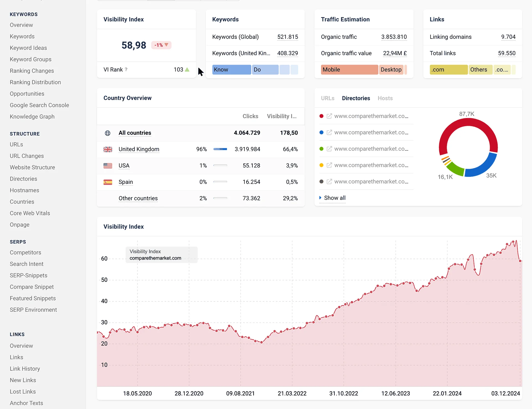Open Keywords Overview in the sidebar
532x409 pixels.
point(21,25)
